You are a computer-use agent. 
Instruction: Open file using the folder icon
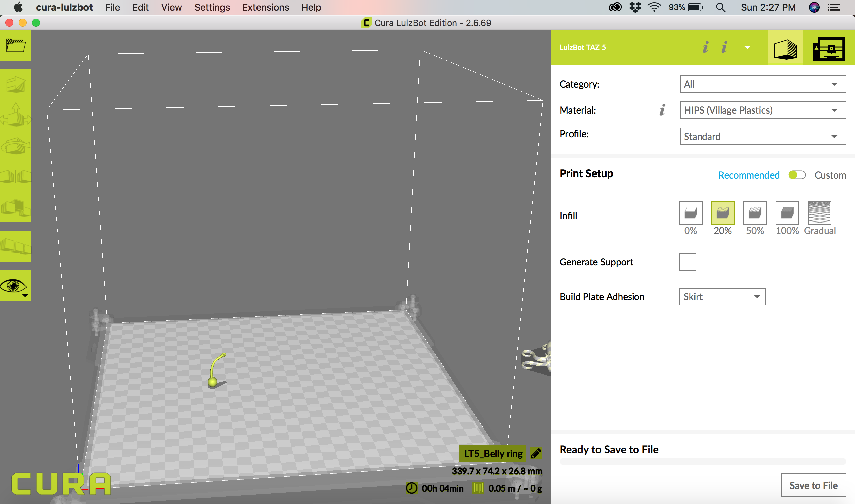(15, 45)
